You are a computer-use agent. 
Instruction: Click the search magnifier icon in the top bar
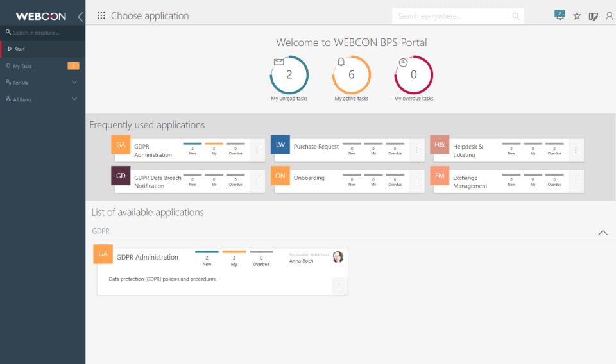click(516, 16)
